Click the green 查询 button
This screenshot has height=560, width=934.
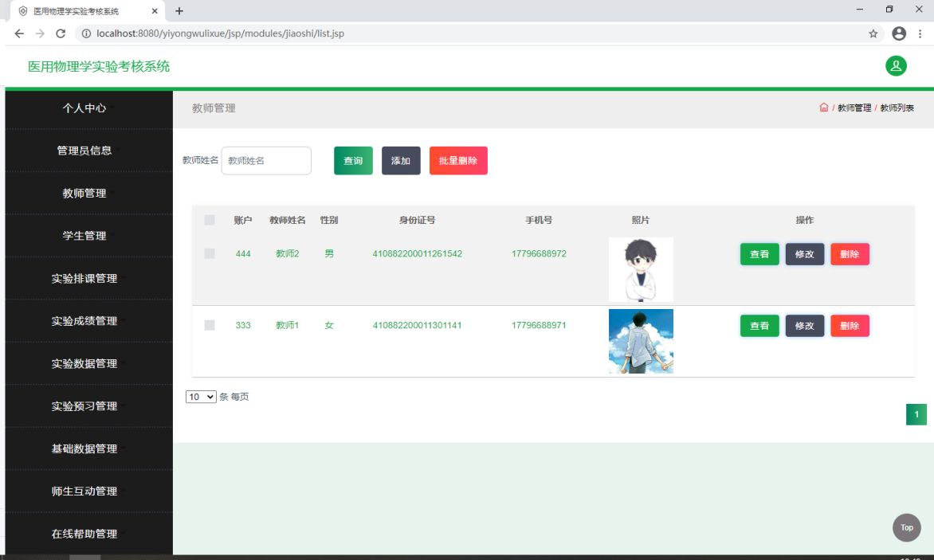pyautogui.click(x=353, y=161)
